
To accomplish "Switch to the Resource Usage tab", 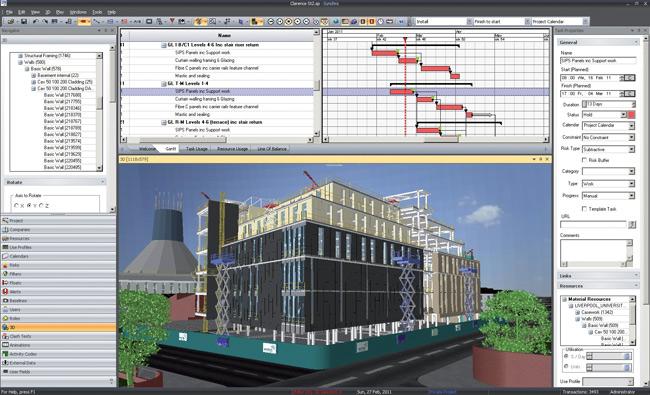I will coord(232,149).
